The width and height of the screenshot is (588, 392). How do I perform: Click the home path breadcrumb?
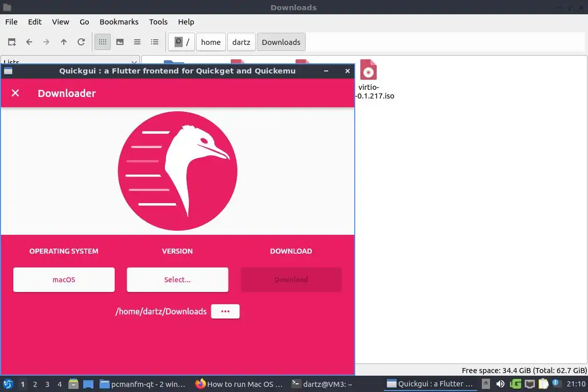[211, 42]
